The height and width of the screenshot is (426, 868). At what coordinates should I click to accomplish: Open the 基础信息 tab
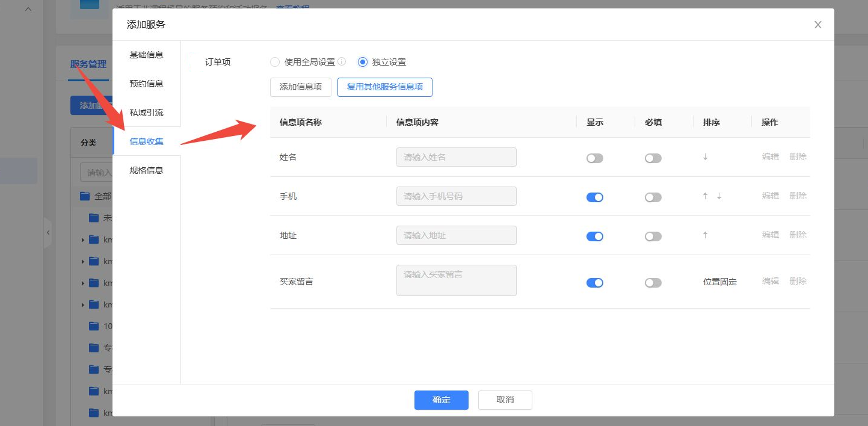146,55
